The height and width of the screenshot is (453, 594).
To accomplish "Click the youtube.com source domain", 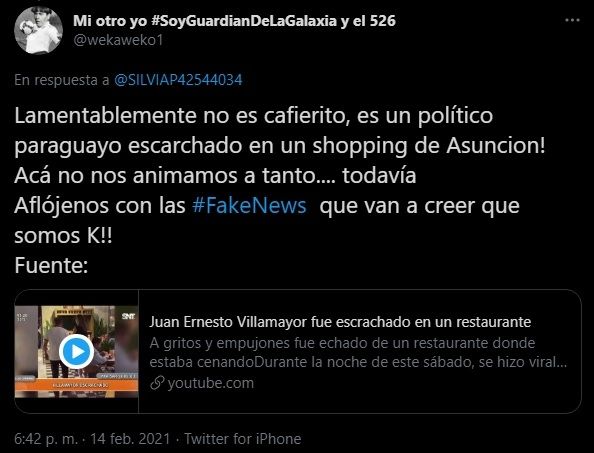I will click(x=211, y=383).
